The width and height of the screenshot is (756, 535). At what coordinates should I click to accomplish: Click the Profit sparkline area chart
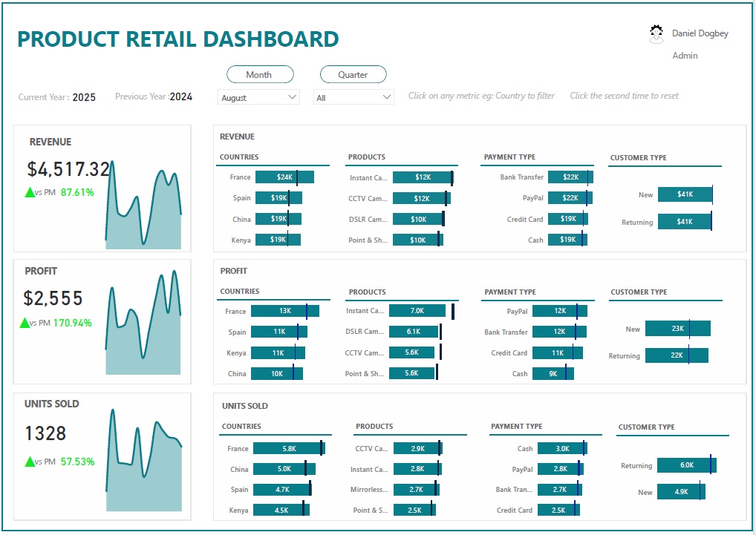(143, 322)
